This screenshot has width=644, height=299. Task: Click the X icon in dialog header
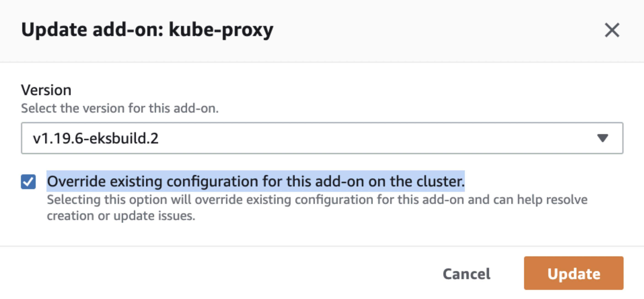pos(612,30)
